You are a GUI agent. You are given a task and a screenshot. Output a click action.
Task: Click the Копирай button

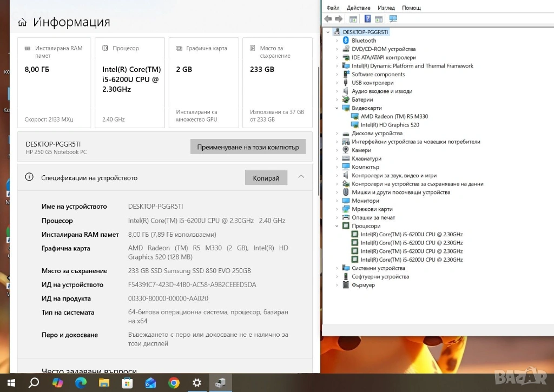[266, 178]
